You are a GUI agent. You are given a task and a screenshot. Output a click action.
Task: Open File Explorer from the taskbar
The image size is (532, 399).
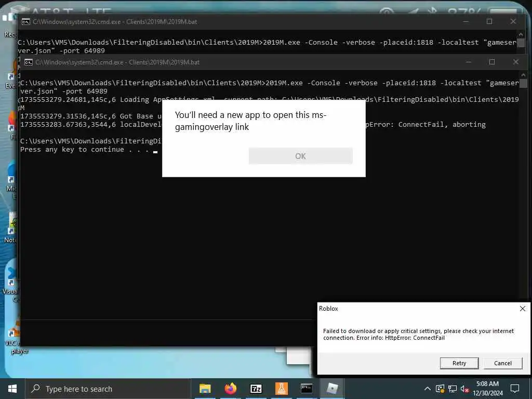(205, 389)
